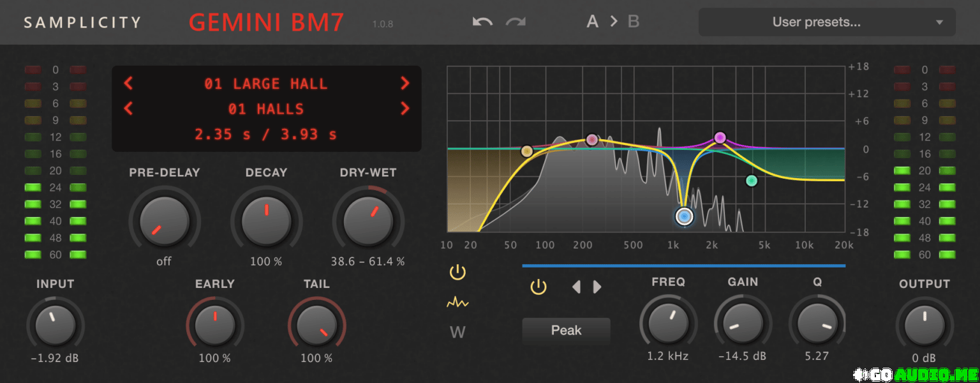Click the GEMINI BM7 title logo
The image size is (980, 383).
[267, 22]
